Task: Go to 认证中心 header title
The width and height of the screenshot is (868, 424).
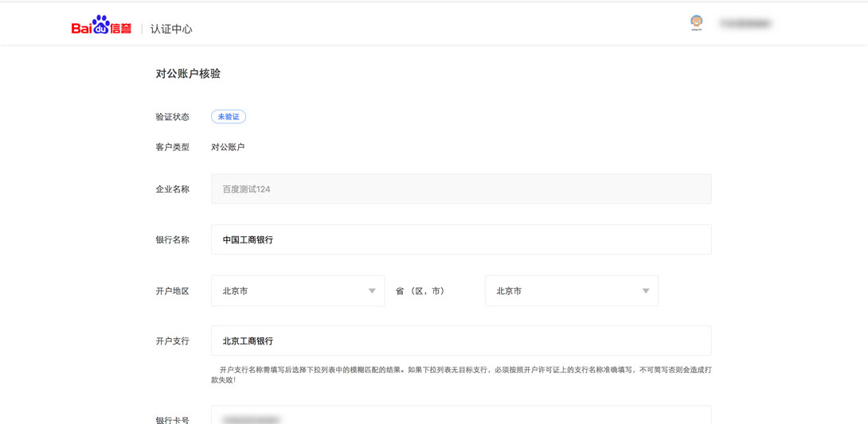Action: pos(171,29)
